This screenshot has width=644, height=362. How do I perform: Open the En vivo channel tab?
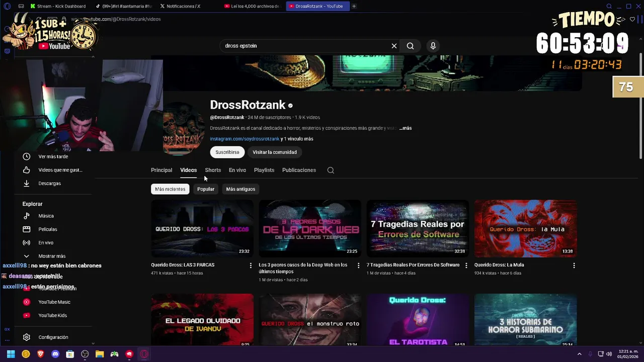[x=237, y=170]
